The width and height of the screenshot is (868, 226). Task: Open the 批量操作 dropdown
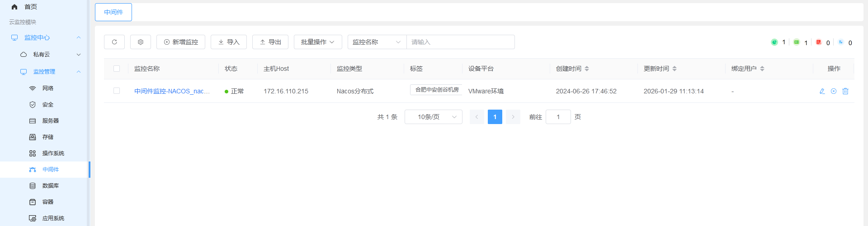coord(318,42)
